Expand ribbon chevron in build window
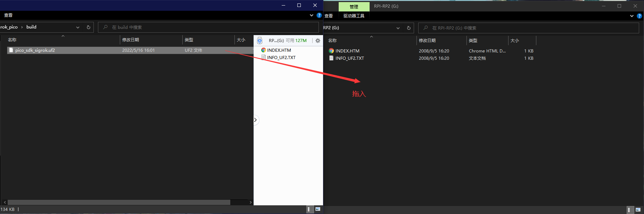644x214 pixels. [x=312, y=15]
